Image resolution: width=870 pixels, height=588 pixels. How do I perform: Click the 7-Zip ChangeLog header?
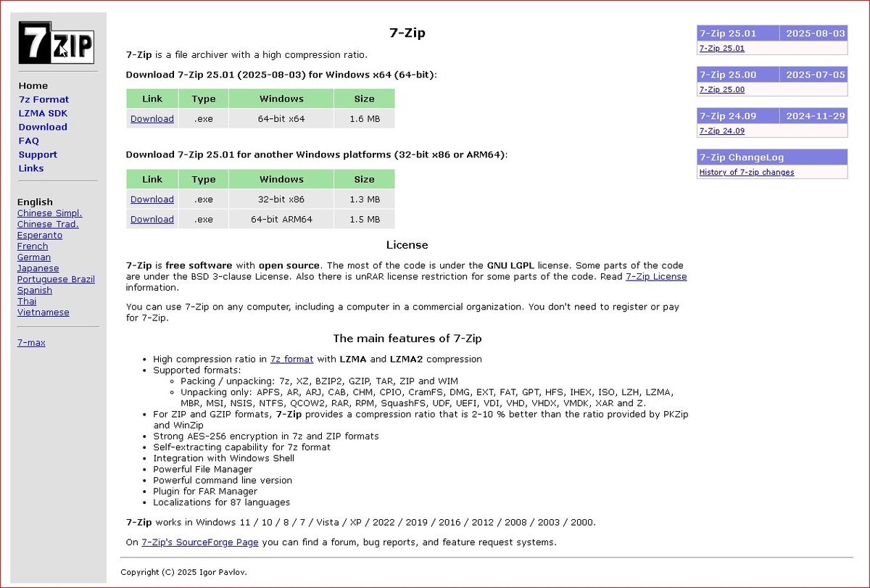point(772,157)
